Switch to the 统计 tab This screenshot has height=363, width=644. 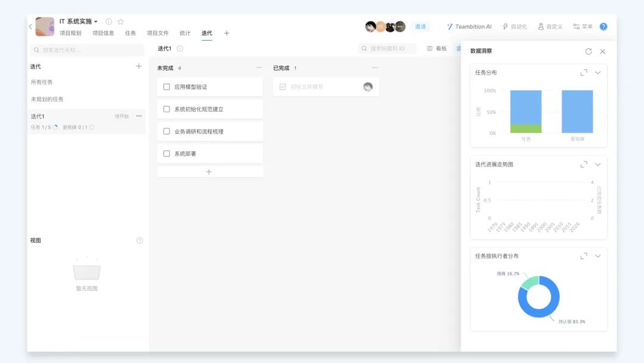(185, 33)
